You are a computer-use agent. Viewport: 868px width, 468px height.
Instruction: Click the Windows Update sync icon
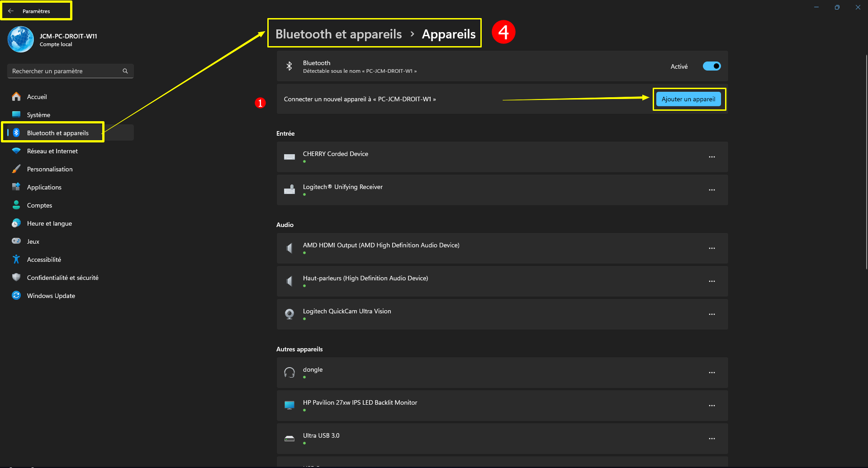[16, 296]
